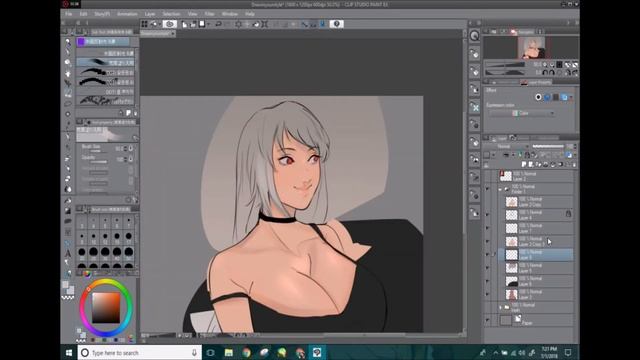Image resolution: width=640 pixels, height=360 pixels.
Task: Open the Animation menu
Action: coord(127,14)
